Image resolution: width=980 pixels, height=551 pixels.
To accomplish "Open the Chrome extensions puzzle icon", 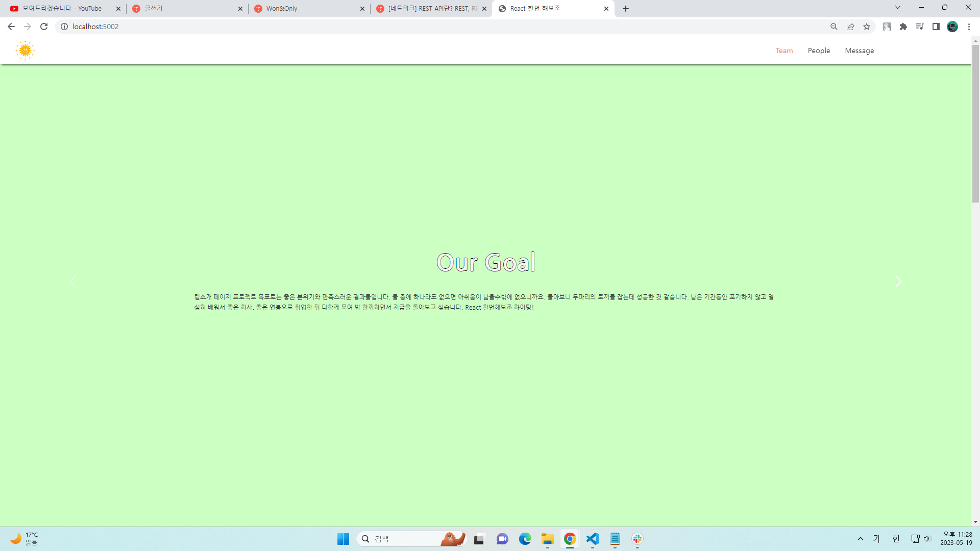I will point(903,27).
